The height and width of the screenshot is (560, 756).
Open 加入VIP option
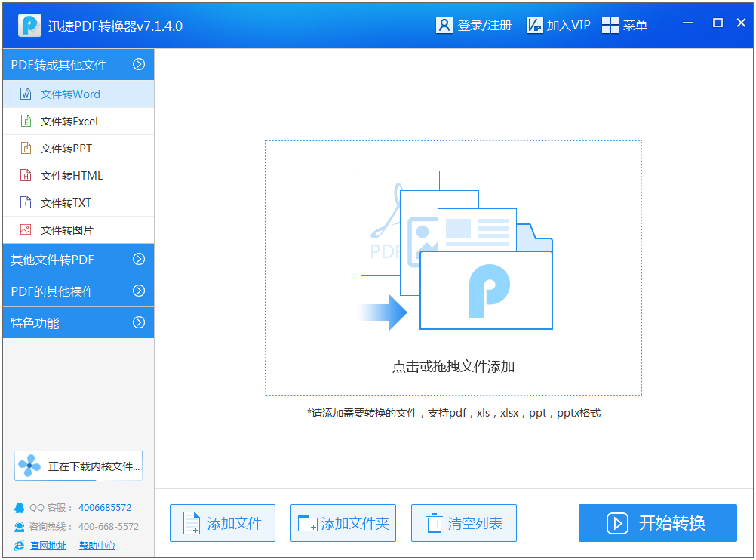coord(568,25)
